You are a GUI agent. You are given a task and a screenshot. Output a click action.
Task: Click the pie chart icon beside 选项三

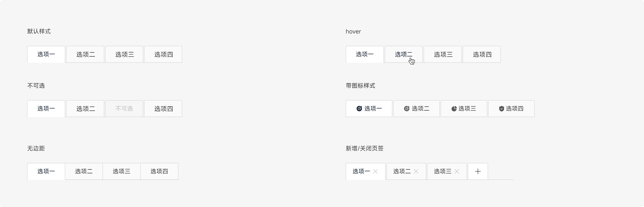coord(454,109)
